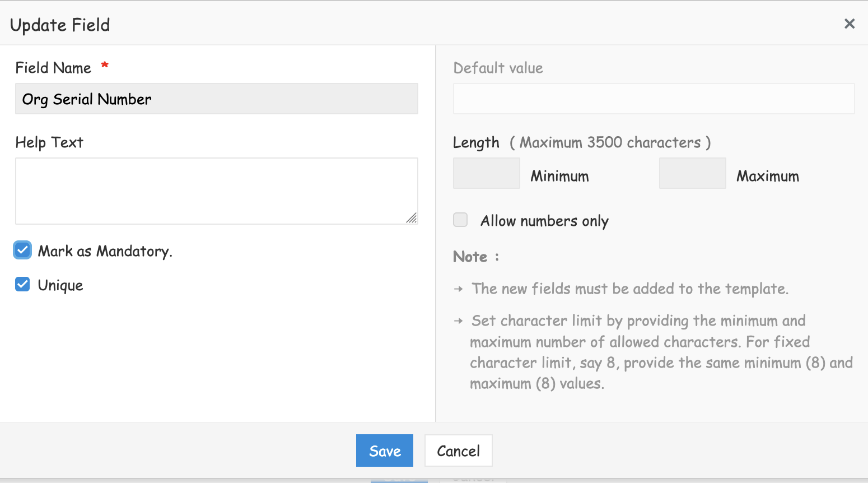Click the Note heading
868x483 pixels.
tap(476, 257)
